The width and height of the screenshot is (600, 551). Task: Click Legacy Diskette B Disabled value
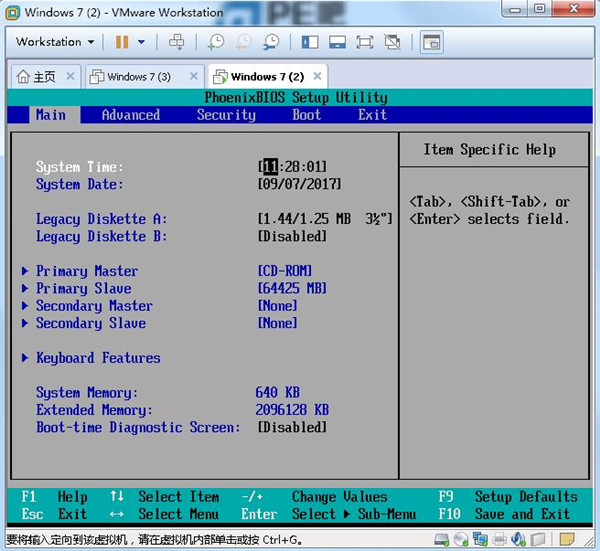tap(292, 236)
